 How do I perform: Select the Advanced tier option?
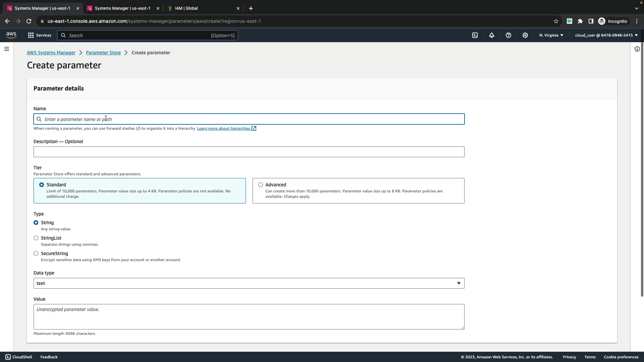click(x=261, y=185)
